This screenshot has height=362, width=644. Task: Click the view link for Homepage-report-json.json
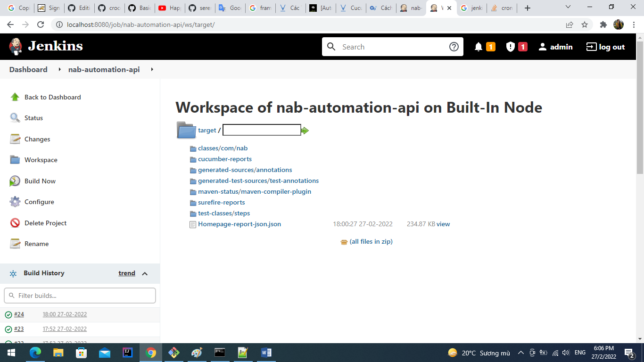[443, 224]
